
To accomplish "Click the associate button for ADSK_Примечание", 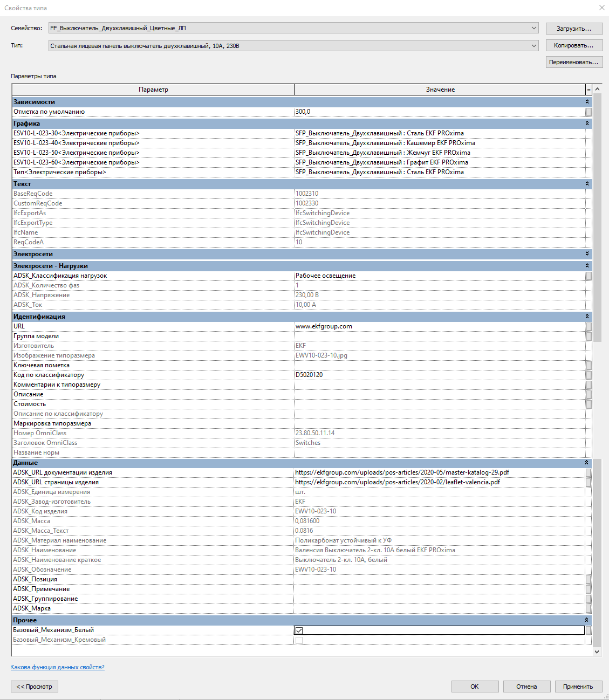I will tap(589, 589).
